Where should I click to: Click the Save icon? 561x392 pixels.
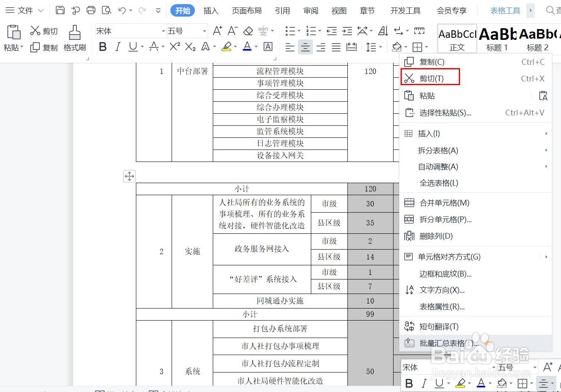(60, 10)
